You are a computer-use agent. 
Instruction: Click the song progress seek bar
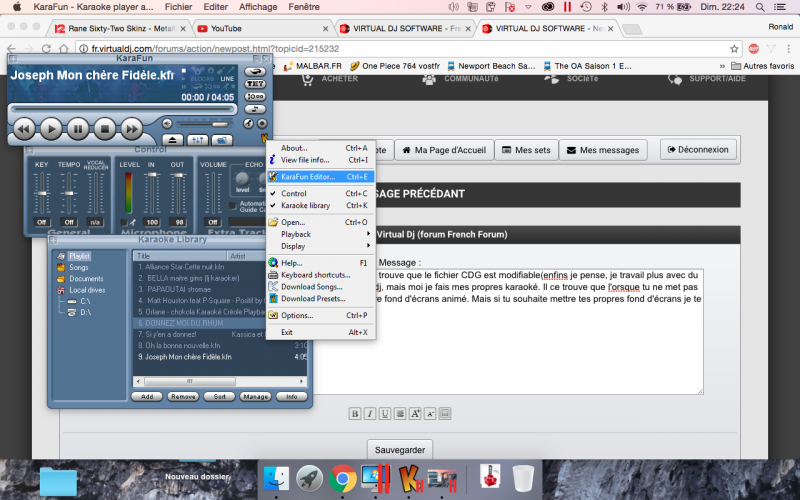[123, 109]
